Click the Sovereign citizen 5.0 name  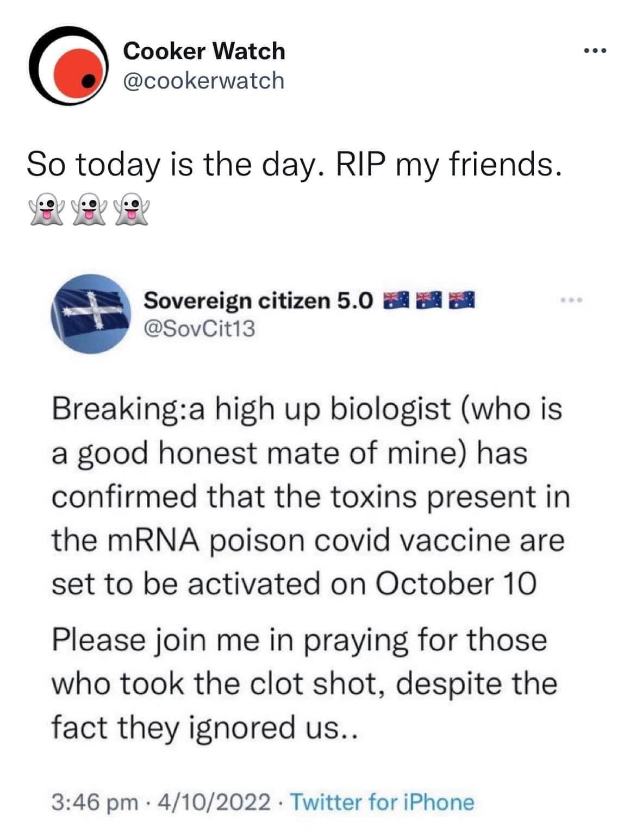point(259,299)
